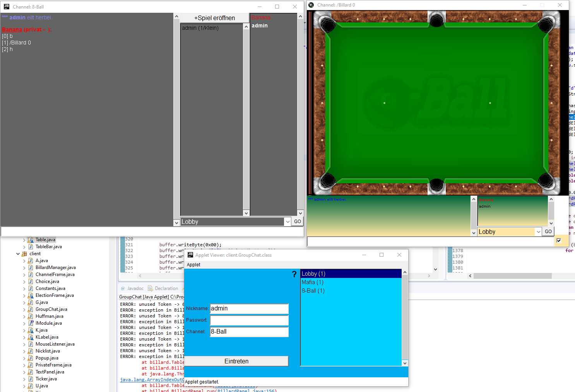Click the GroupChat.java file icon

pyautogui.click(x=31, y=309)
